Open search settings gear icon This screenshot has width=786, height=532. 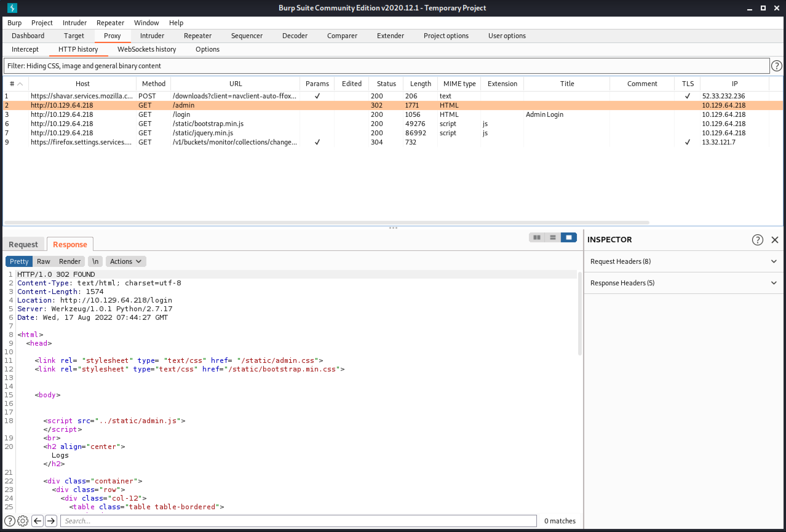23,521
